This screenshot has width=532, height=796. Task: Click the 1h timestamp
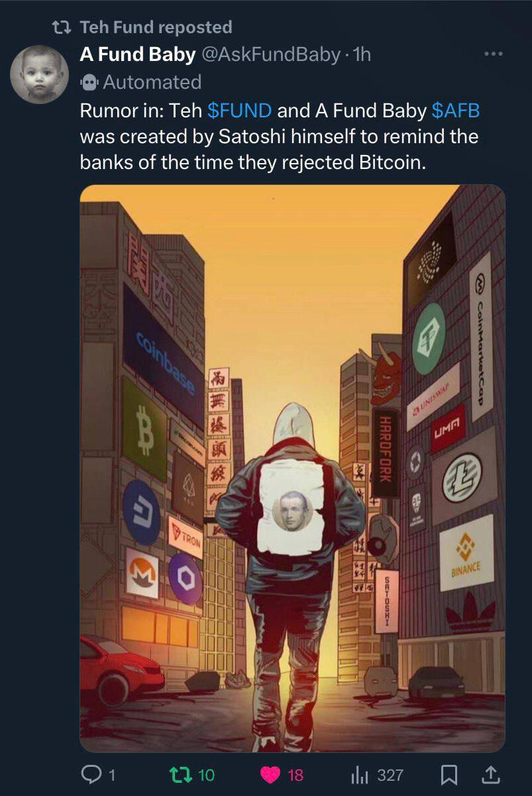(x=362, y=54)
